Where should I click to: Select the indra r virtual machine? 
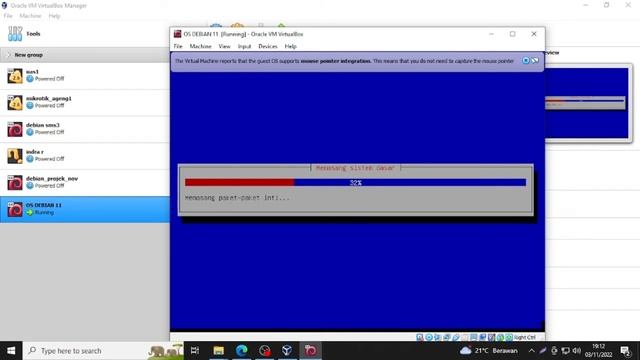[84, 156]
